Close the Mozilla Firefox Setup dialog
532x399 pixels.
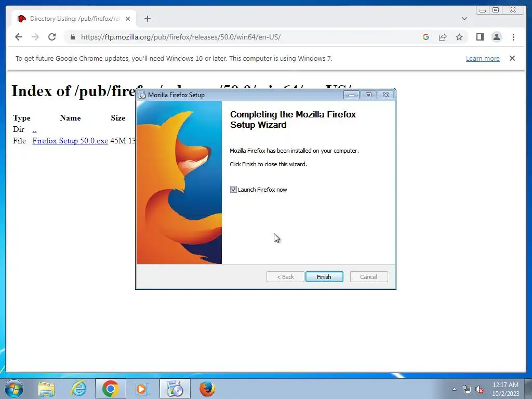[x=385, y=95]
